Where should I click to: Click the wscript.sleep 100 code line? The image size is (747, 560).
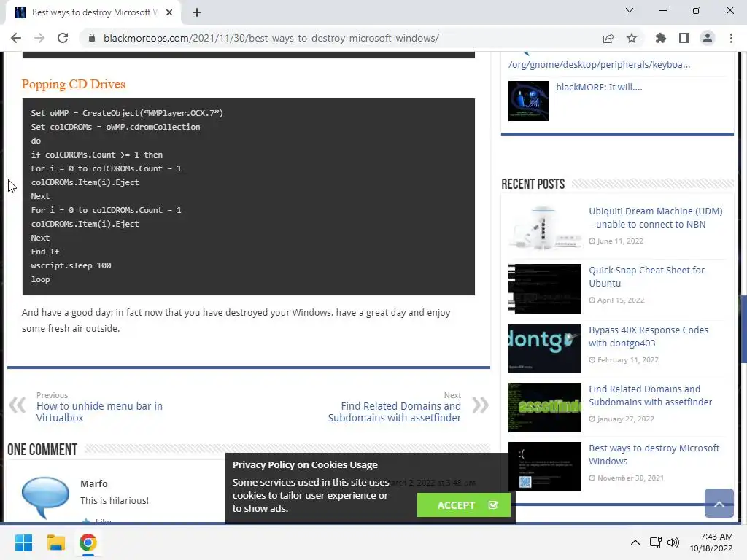71,265
